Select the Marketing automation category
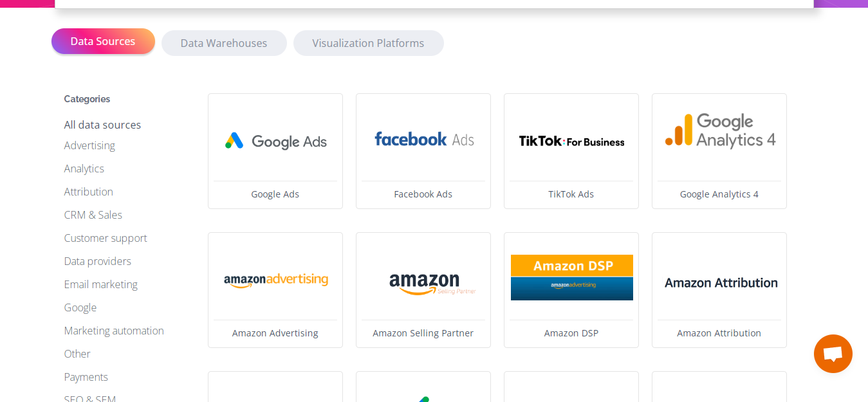Screen dimensions: 868x402 click(114, 331)
